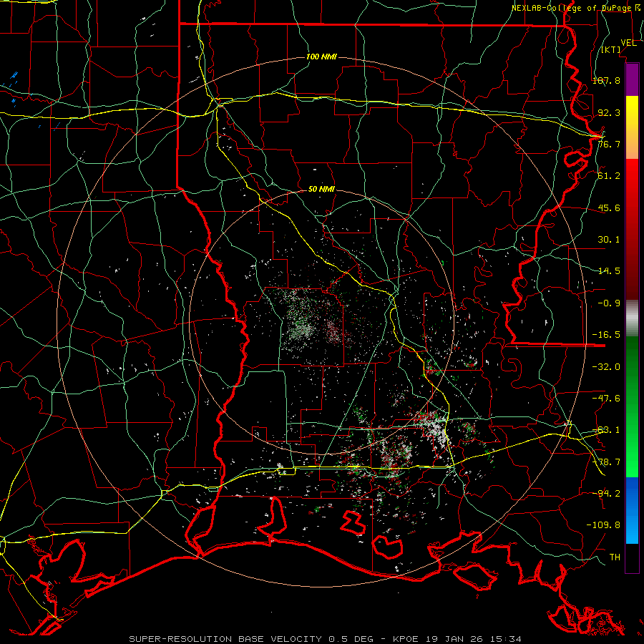The width and height of the screenshot is (644, 644).
Task: Click the Super-Resolution Base Velocity KPOE caption
Action: [x=326, y=639]
